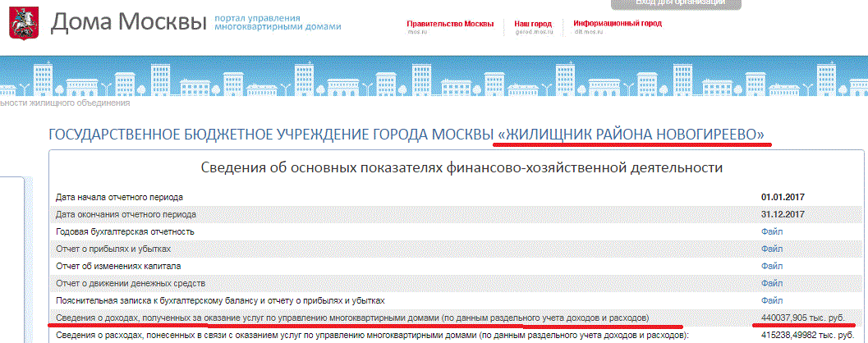Open the Отчет о движении денежных средств file
Image resolution: width=868 pixels, height=343 pixels.
pos(772,283)
